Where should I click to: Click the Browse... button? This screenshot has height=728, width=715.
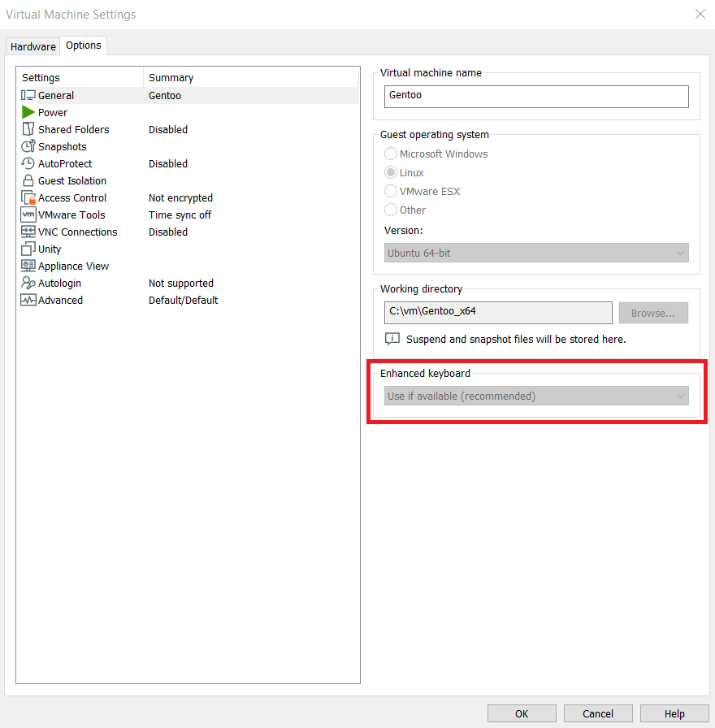(653, 313)
